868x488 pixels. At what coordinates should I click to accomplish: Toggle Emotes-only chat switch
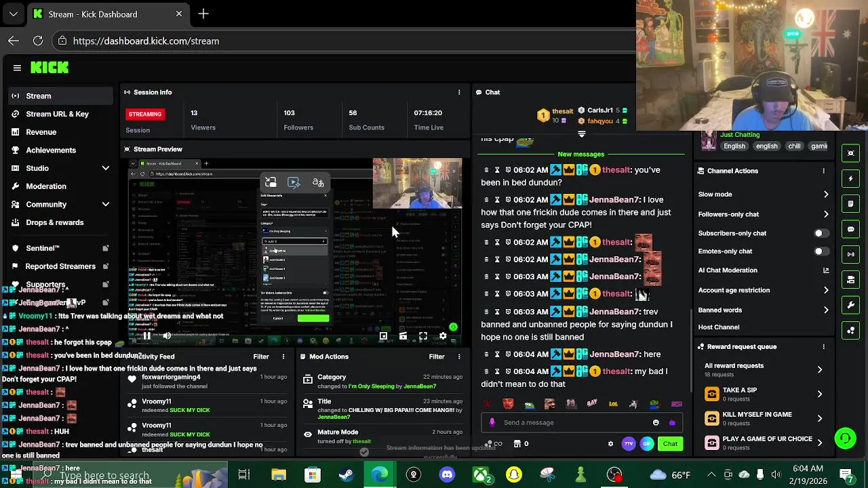pos(821,251)
